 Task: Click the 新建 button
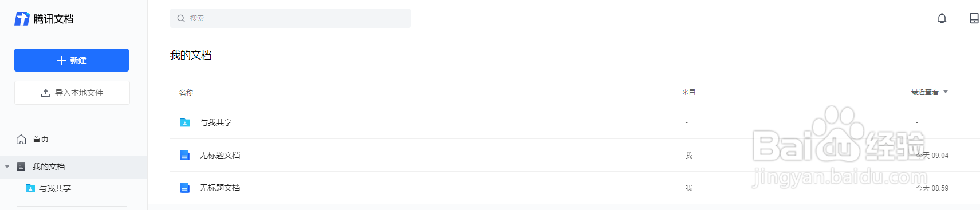(x=72, y=60)
